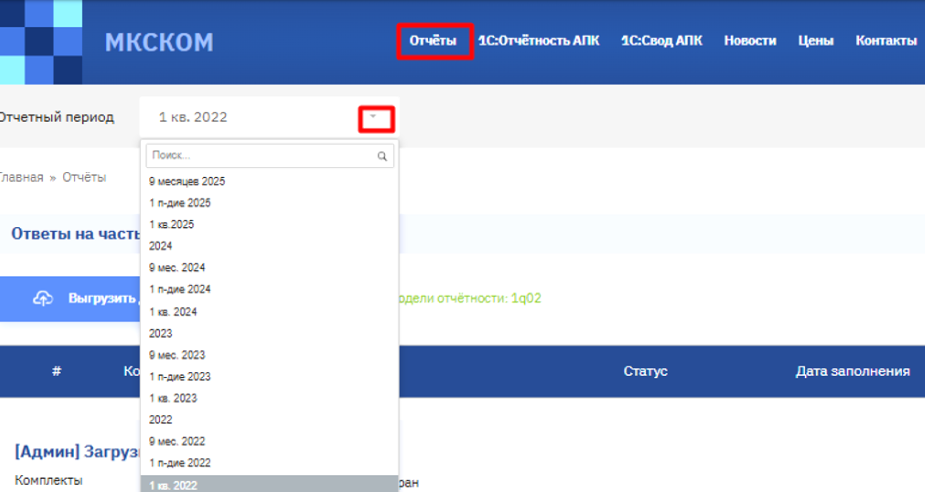
Task: Navigate to the Цены page
Action: (x=816, y=41)
